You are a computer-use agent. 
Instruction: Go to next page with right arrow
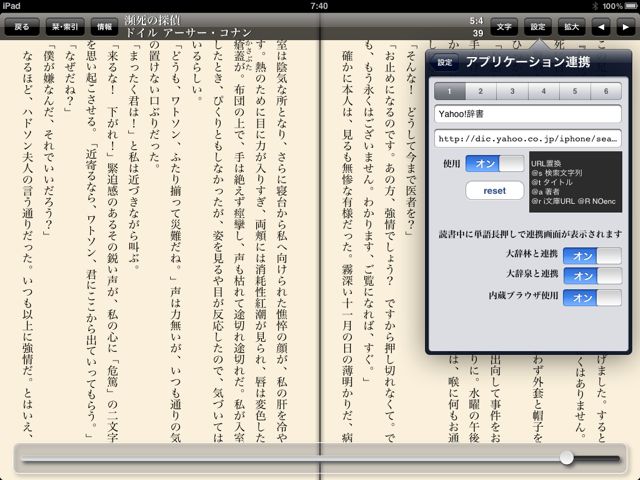coord(625,27)
